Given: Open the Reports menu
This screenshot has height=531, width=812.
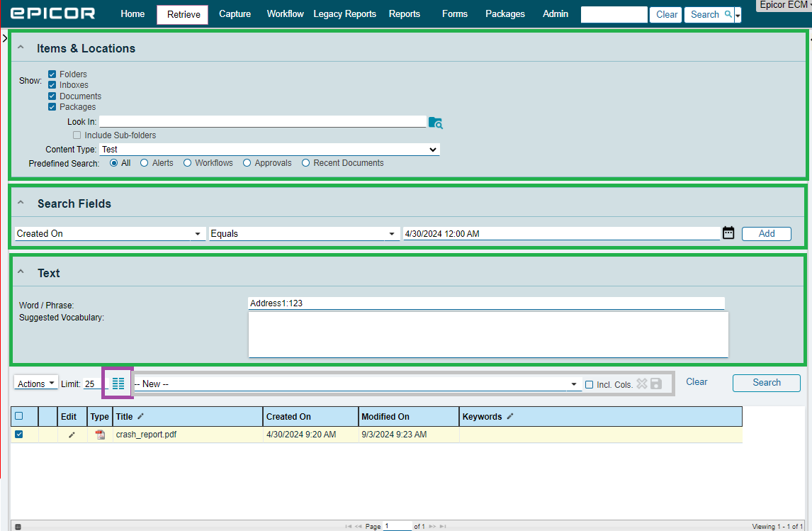Looking at the screenshot, I should (405, 14).
